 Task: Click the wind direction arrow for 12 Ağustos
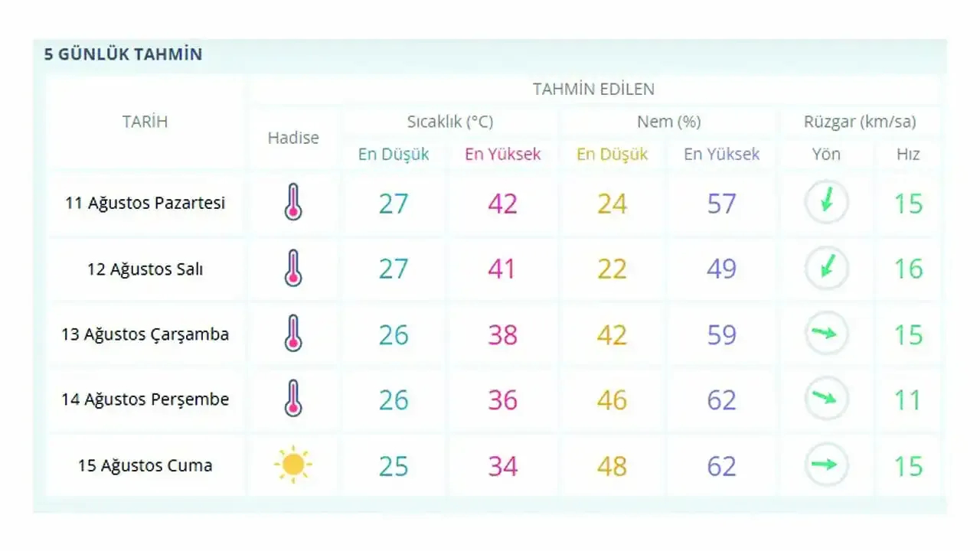click(826, 269)
